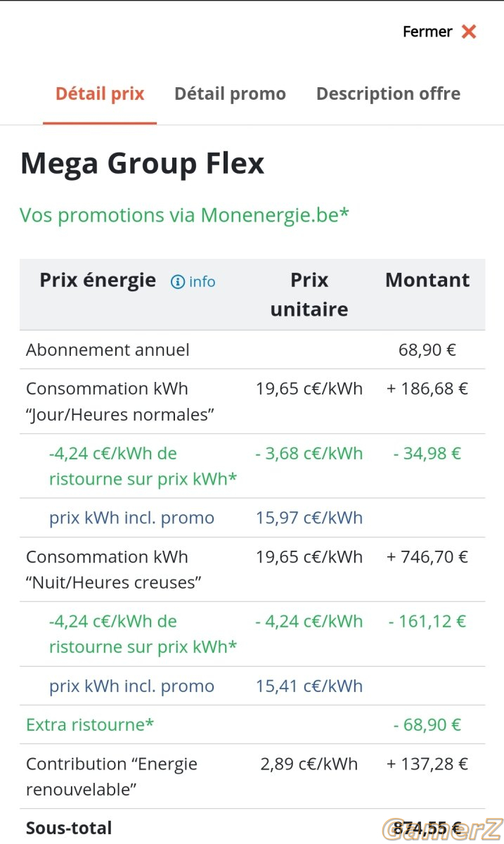This screenshot has width=504, height=844.
Task: Click the 15,41 c€/kWh promo price
Action: (309, 686)
